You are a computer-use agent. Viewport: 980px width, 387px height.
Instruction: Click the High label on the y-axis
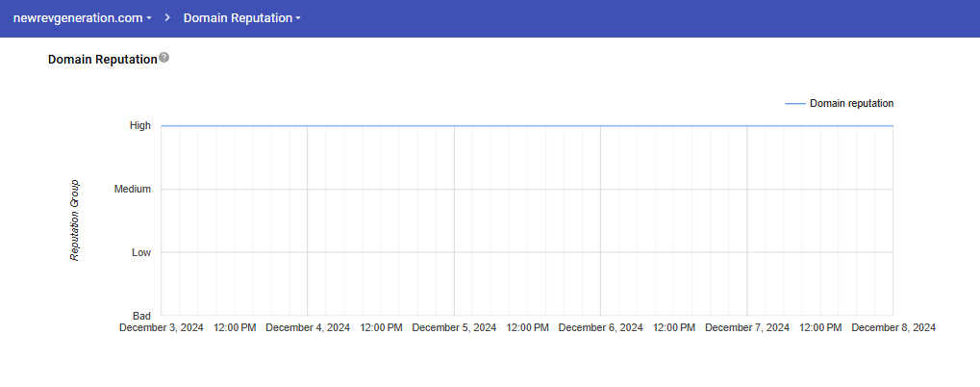[139, 125]
